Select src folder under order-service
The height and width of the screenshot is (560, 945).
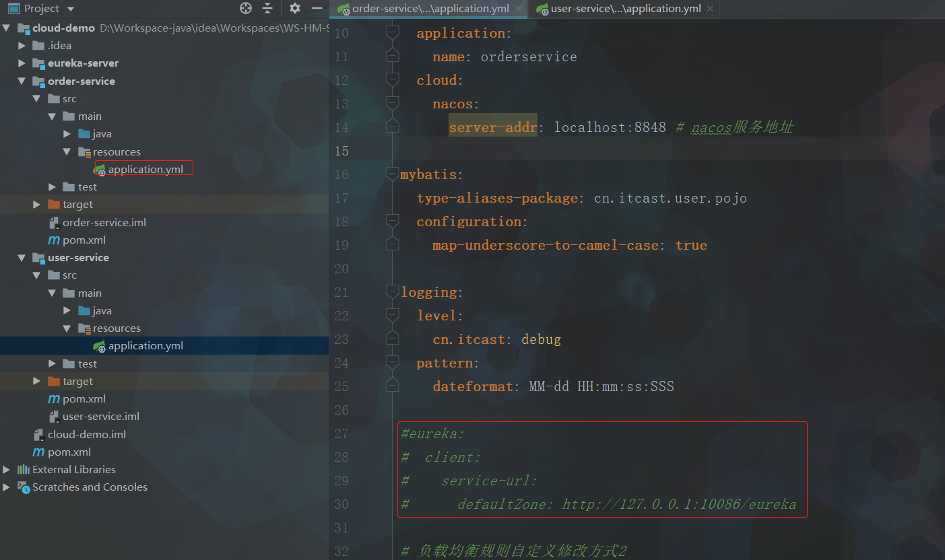point(63,99)
